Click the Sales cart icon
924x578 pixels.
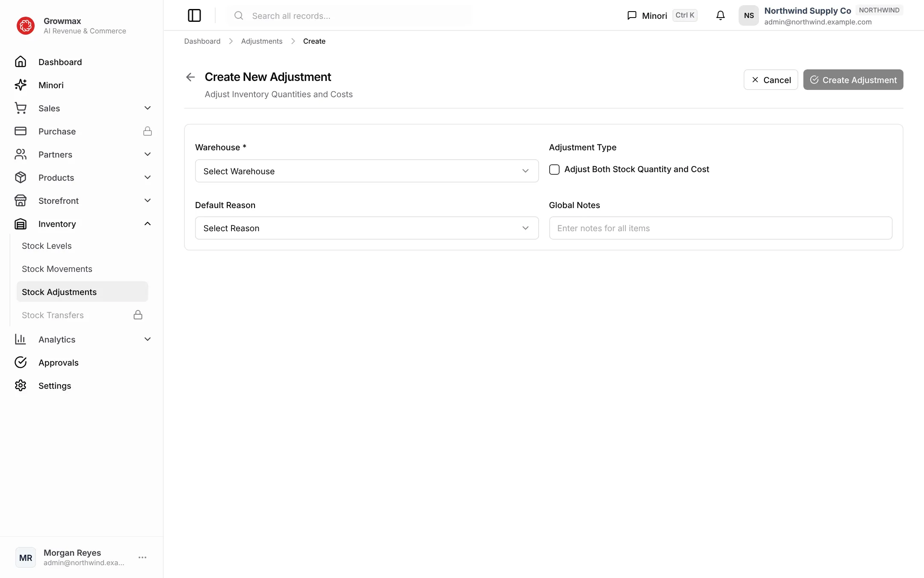tap(21, 108)
